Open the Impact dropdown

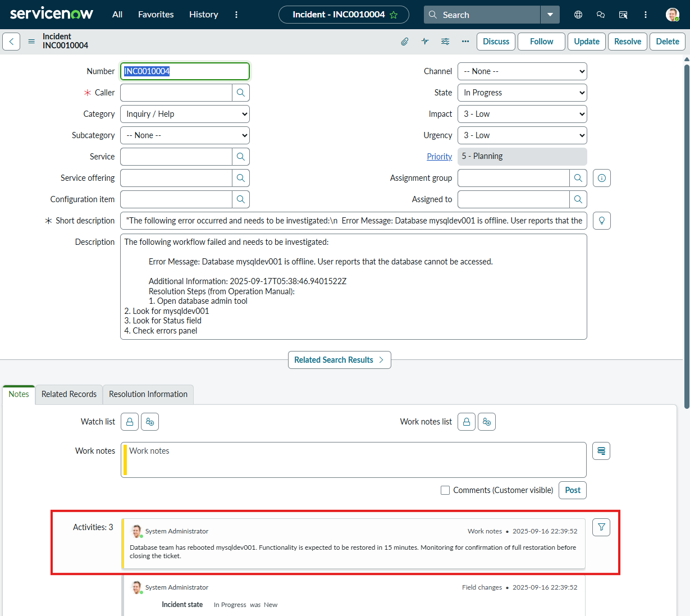coord(522,114)
